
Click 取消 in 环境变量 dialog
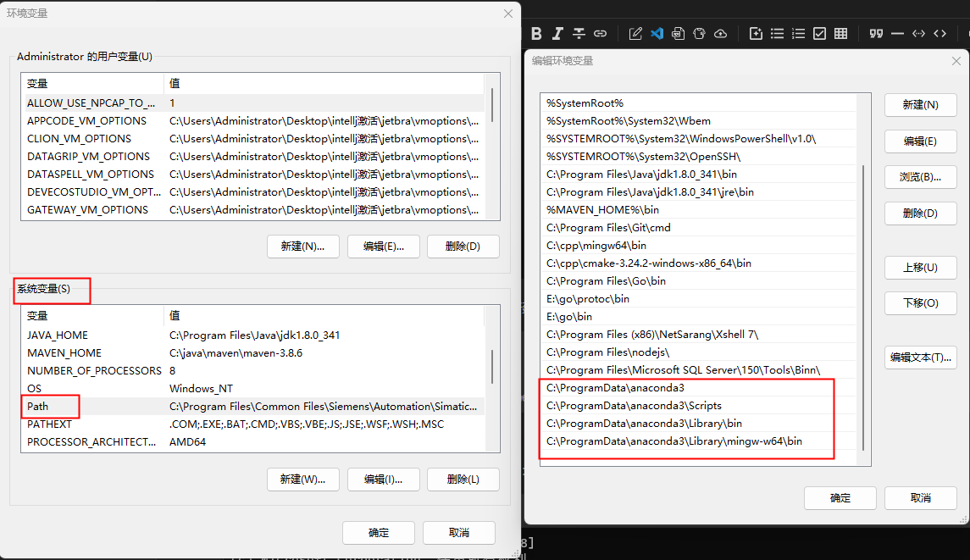[x=459, y=532]
